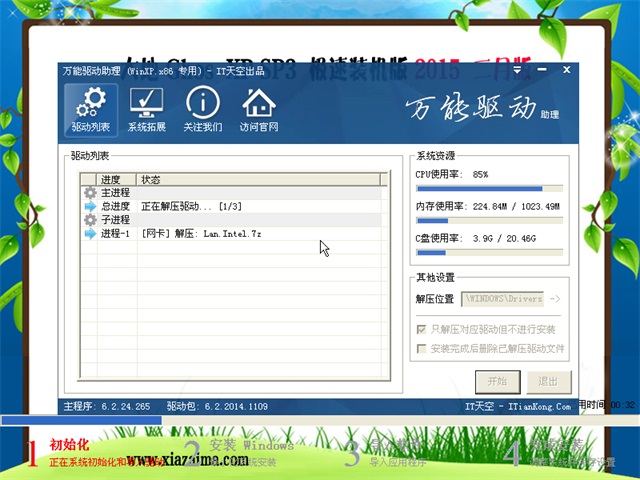The width and height of the screenshot is (640, 480).
Task: Toggle 只解压对应驱动但不进行安装 checkbox
Action: (x=421, y=329)
